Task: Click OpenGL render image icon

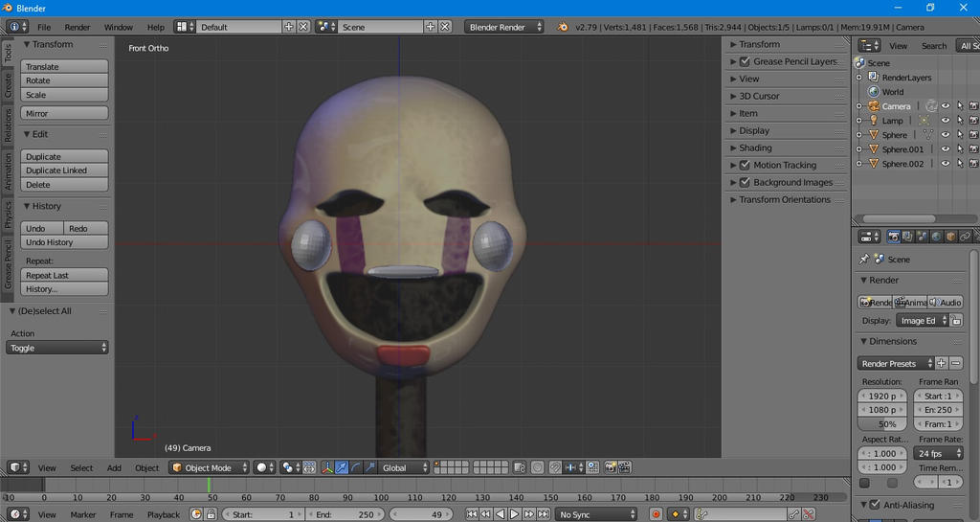Action: tap(610, 467)
